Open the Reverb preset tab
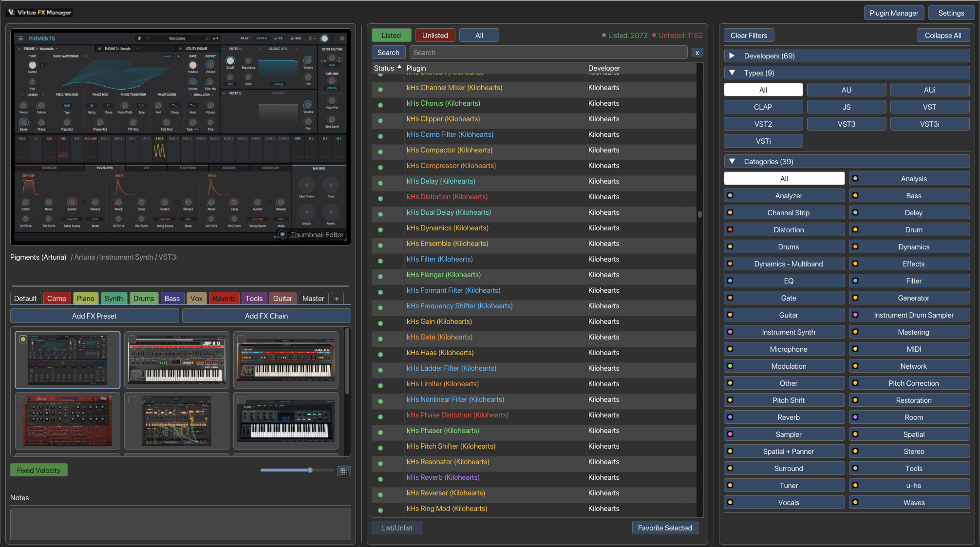Screen dimensions: 980x547 [x=224, y=299]
